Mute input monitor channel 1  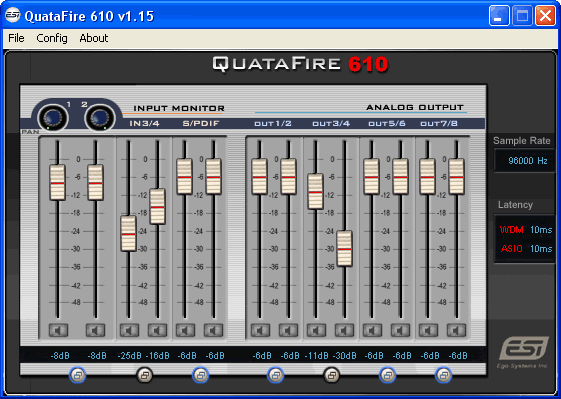tap(58, 330)
